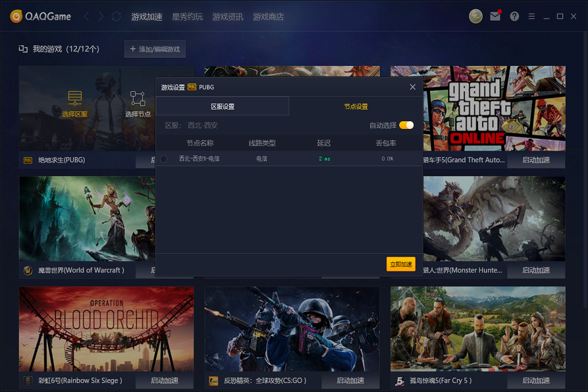The image size is (588, 392).
Task: Click the 绝地求生(PUBG) game label
Action: pos(62,160)
